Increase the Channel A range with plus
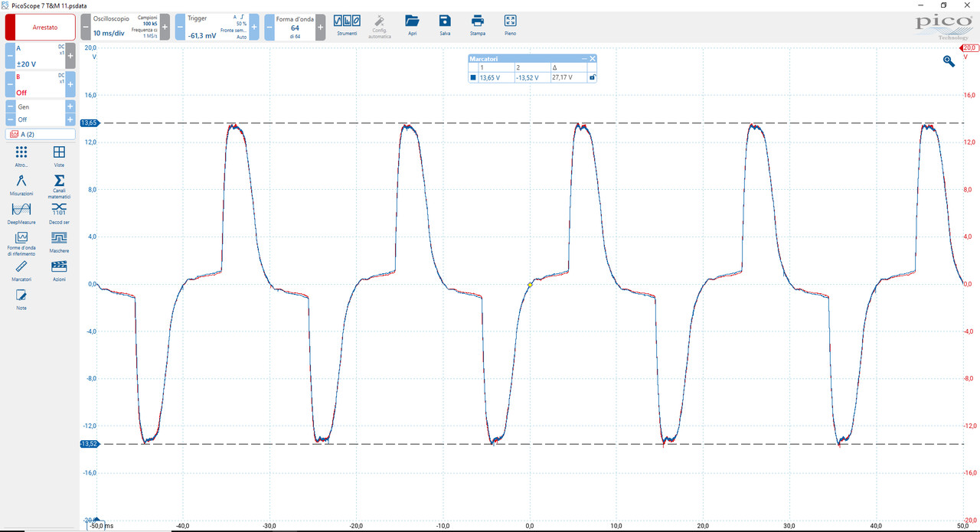Image resolution: width=980 pixels, height=532 pixels. [x=70, y=56]
